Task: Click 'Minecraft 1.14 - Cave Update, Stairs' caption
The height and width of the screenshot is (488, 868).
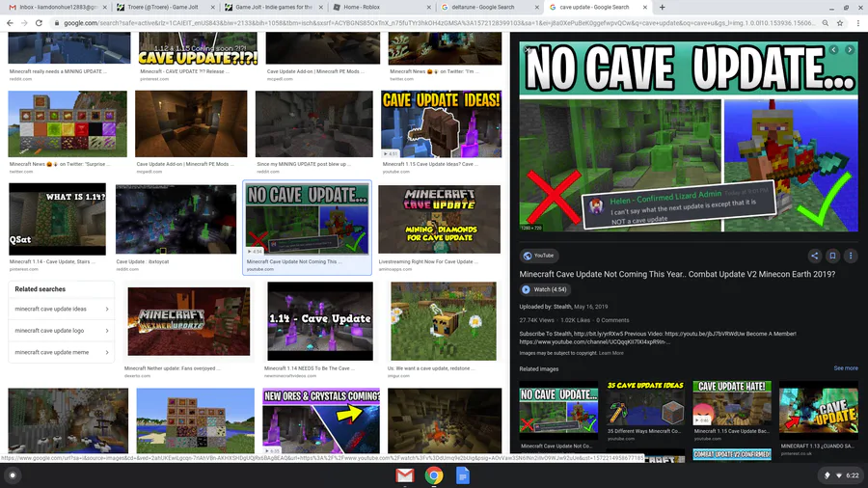Action: coord(52,261)
